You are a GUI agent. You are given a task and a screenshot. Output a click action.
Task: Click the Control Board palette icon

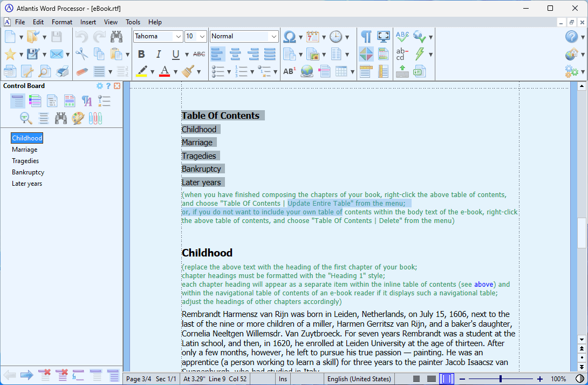point(78,118)
